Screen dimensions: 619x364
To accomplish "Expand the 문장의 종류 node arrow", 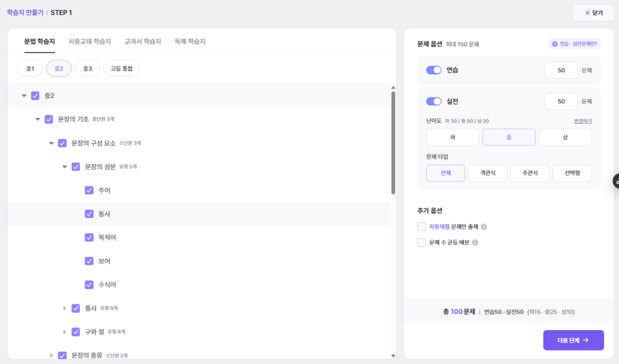I will coord(51,355).
